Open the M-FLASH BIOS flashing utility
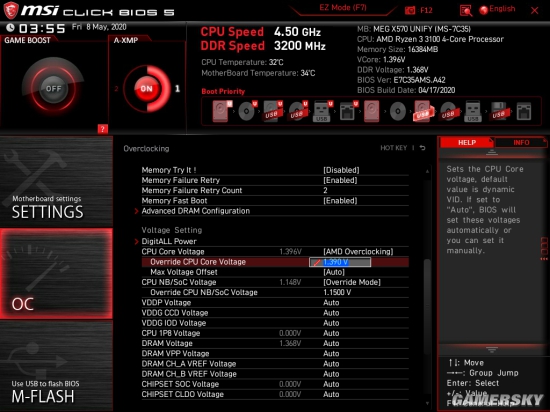This screenshot has height=412, width=550. [x=56, y=366]
